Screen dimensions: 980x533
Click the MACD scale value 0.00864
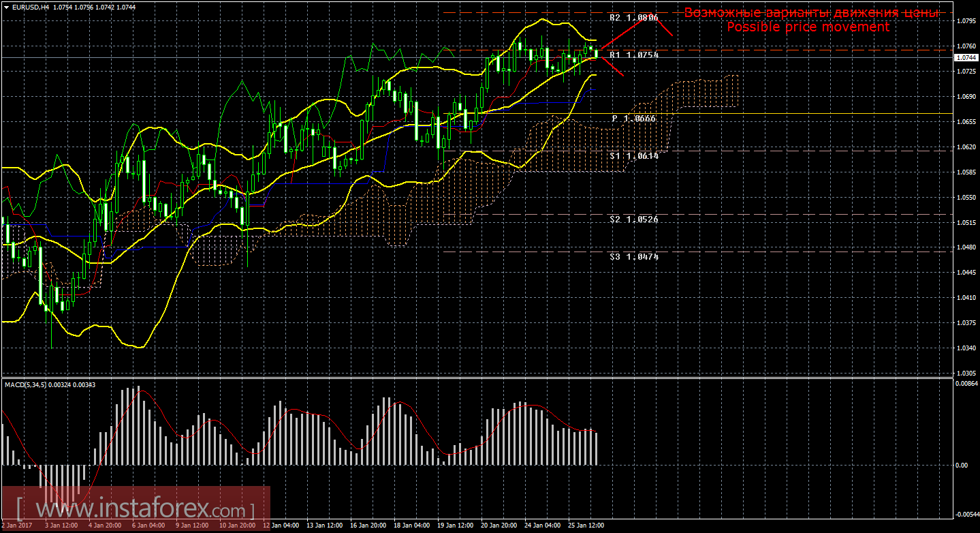tap(967, 385)
